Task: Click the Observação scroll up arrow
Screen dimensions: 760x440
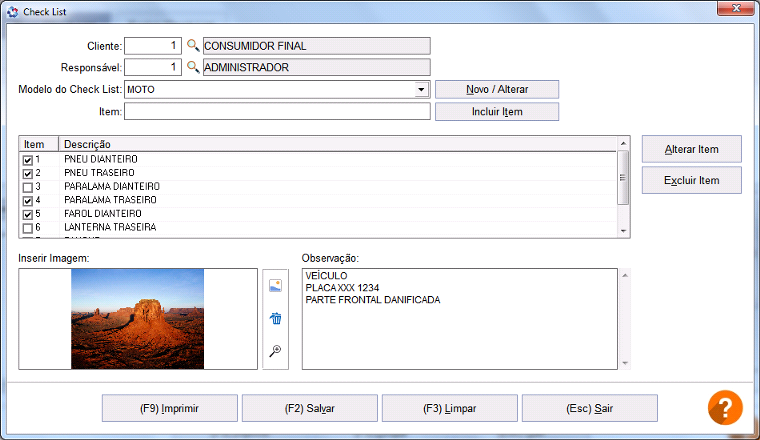Action: coord(625,275)
